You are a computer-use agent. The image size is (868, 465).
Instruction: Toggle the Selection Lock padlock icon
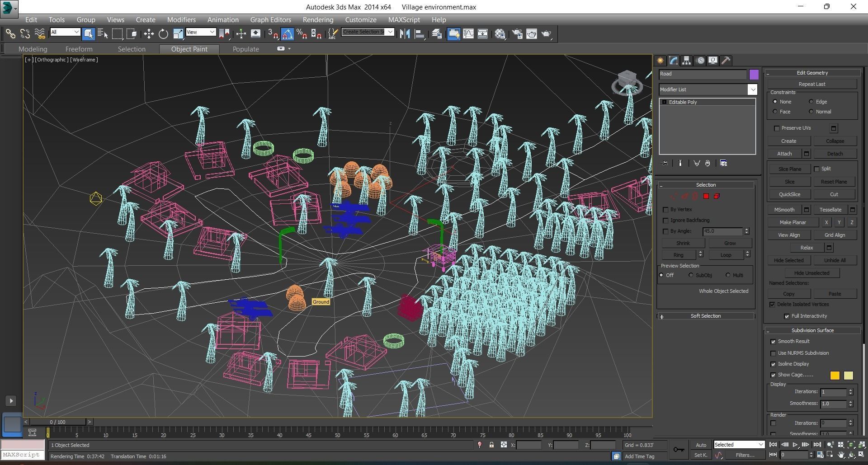click(x=491, y=445)
